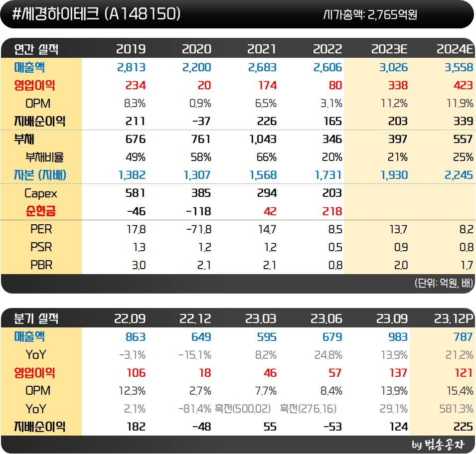The width and height of the screenshot is (476, 454).
Task: Select the 2019 PBR value 3.0
Action: (139, 265)
